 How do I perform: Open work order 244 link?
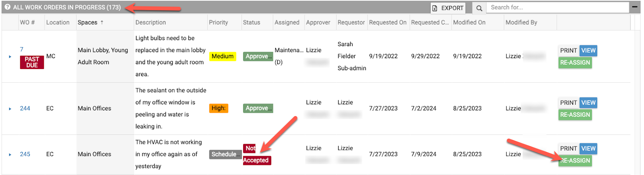click(25, 108)
